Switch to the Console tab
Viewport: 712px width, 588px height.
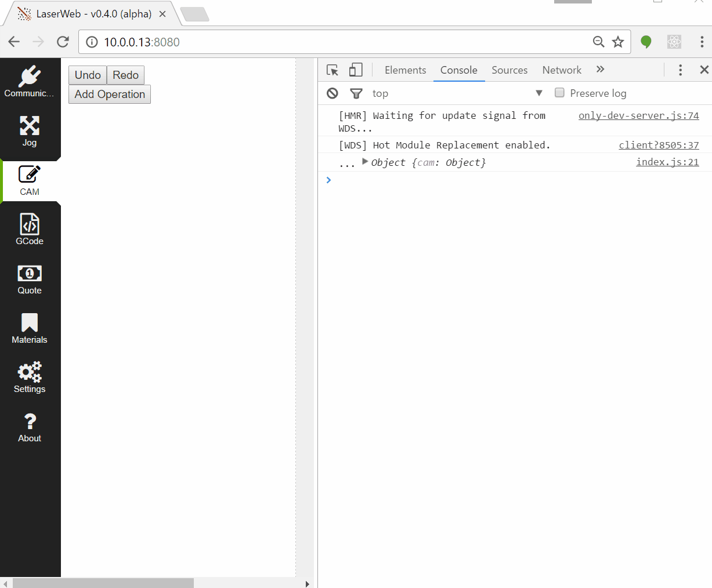(x=459, y=70)
